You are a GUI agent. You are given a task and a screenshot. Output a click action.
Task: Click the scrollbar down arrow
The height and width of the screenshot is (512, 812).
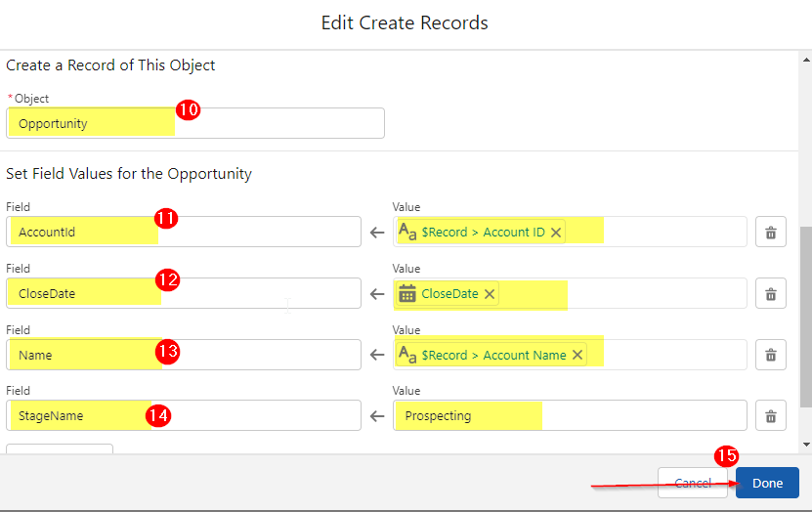point(805,445)
